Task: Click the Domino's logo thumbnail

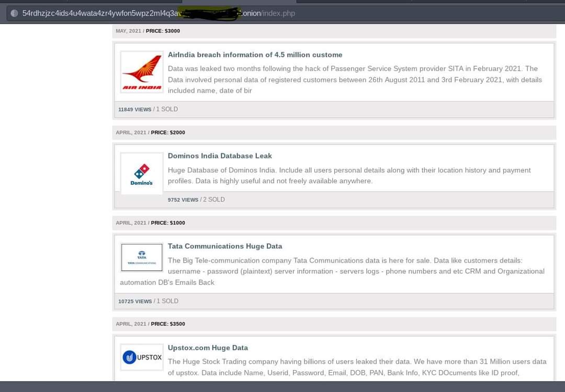Action: pyautogui.click(x=142, y=173)
